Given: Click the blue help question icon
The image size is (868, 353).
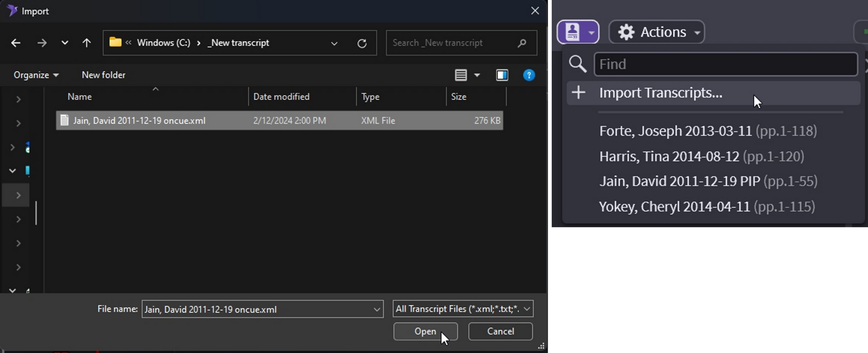Looking at the screenshot, I should click(529, 75).
